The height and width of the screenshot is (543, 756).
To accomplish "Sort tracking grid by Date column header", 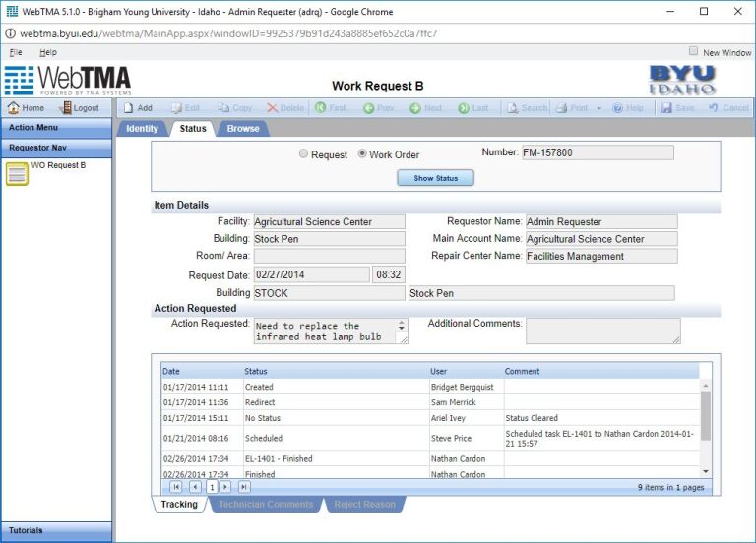I will click(x=171, y=371).
